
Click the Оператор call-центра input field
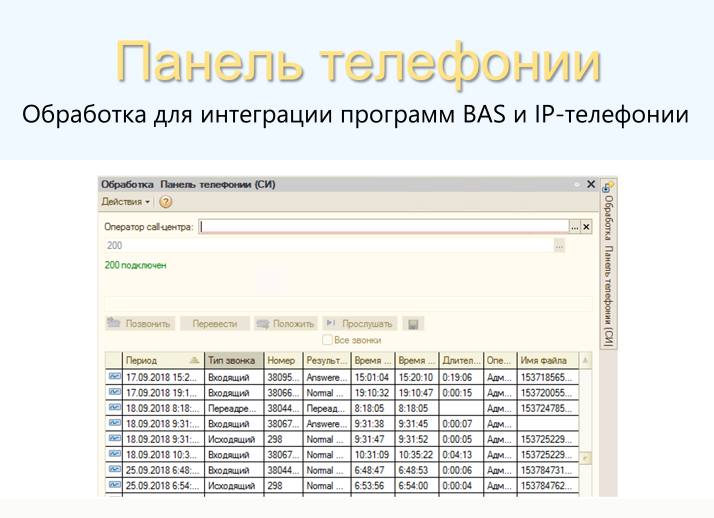click(384, 227)
